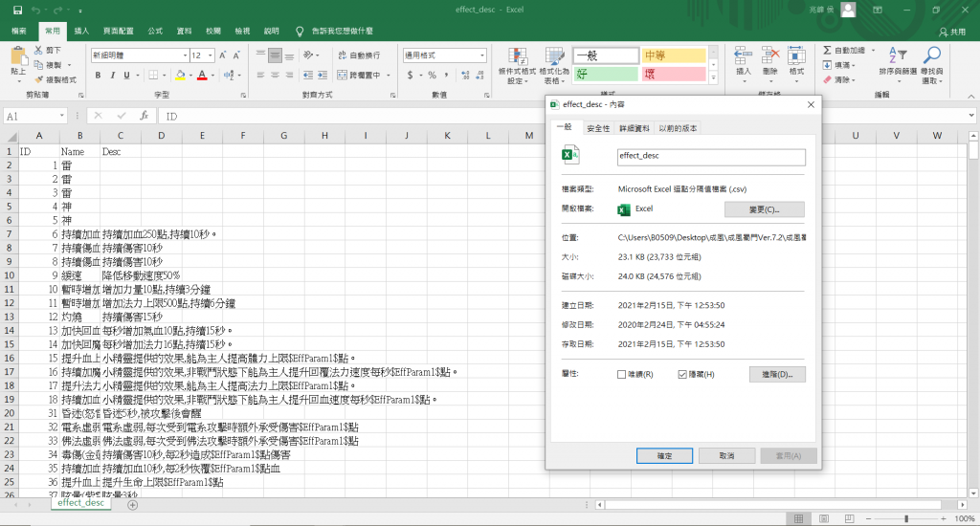Screen dimensions: 980x526
Task: Click the Decrease Font Size icon
Action: pos(237,55)
